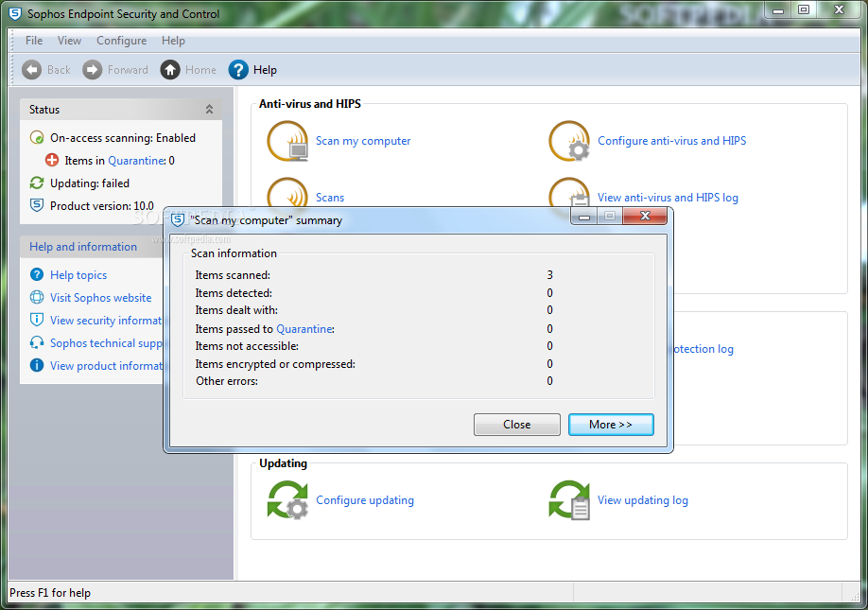Screen dimensions: 868x610
Task: Click the Forward arrow toolbar icon
Action: pos(93,70)
